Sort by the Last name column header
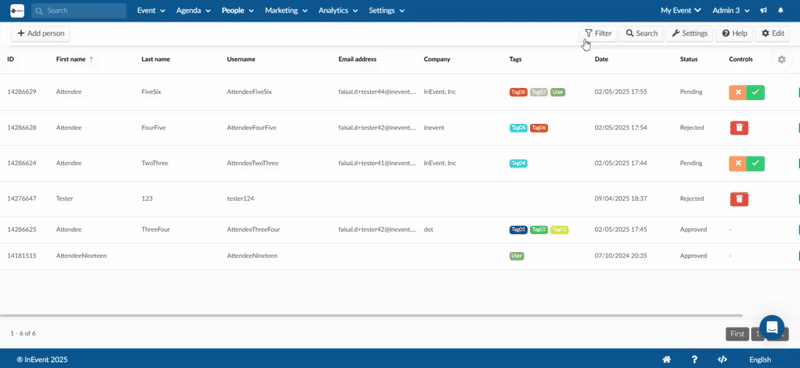Image resolution: width=800 pixels, height=368 pixels. 156,59
